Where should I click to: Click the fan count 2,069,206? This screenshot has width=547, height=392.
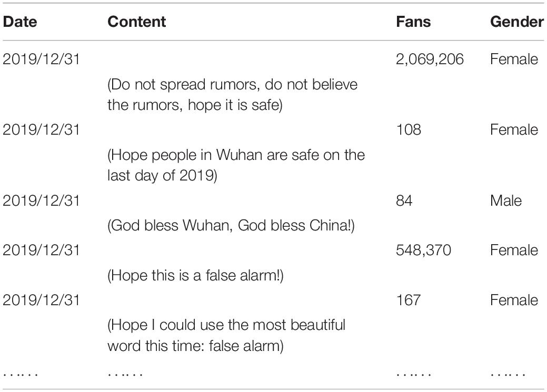[430, 59]
